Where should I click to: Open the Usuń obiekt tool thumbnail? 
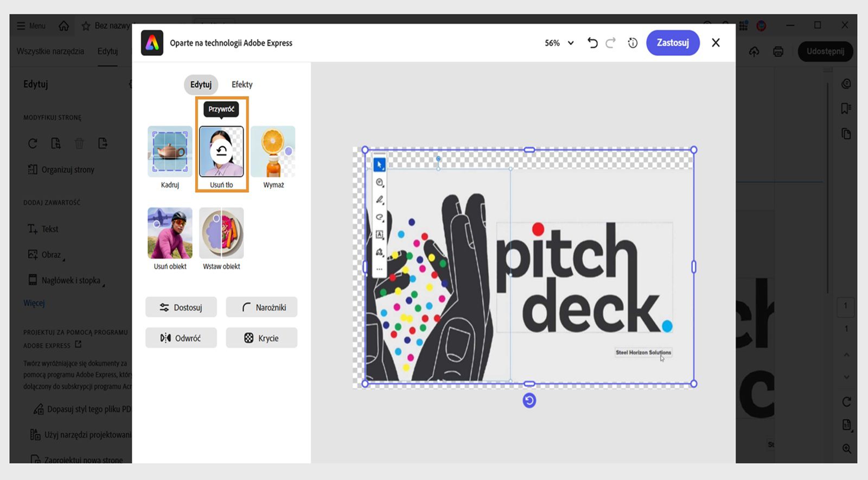pos(170,233)
